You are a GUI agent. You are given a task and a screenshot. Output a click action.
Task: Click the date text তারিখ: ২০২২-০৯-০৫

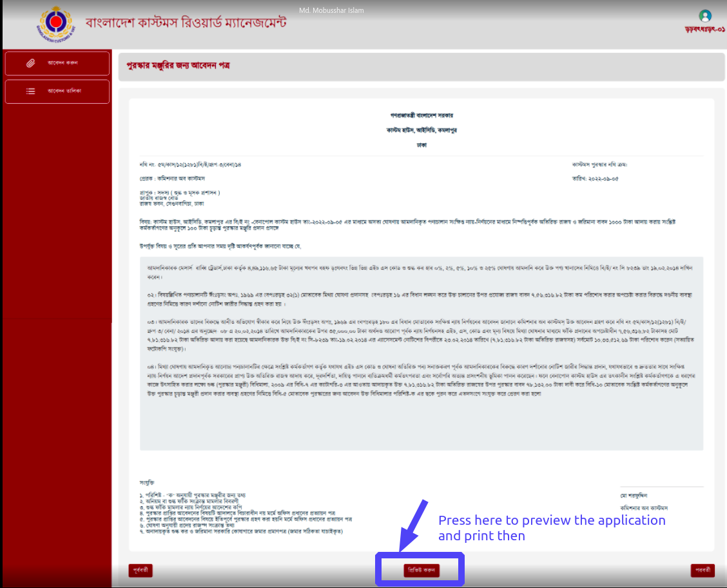click(x=595, y=179)
